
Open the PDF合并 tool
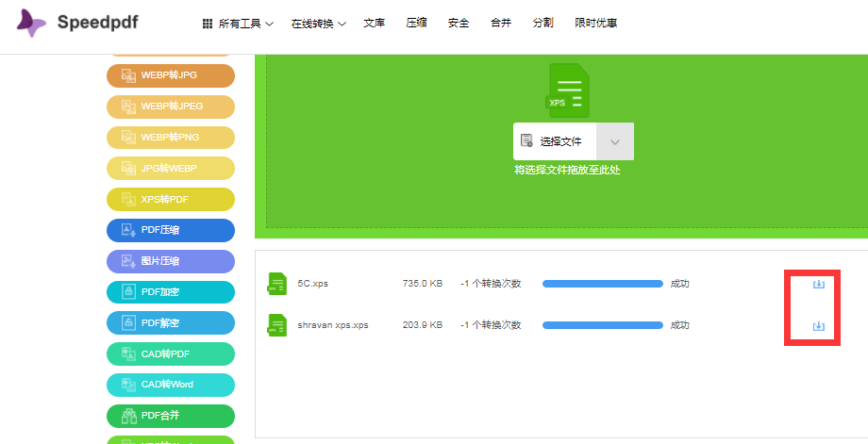click(171, 416)
